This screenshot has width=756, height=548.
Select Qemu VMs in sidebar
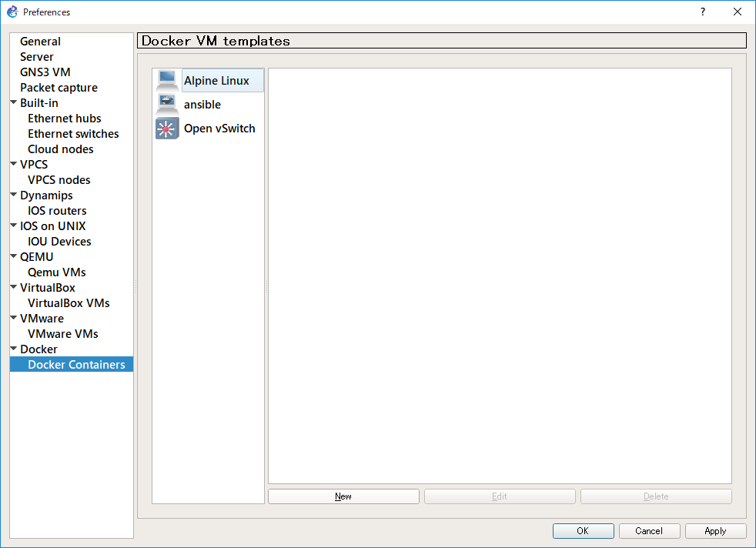click(56, 272)
